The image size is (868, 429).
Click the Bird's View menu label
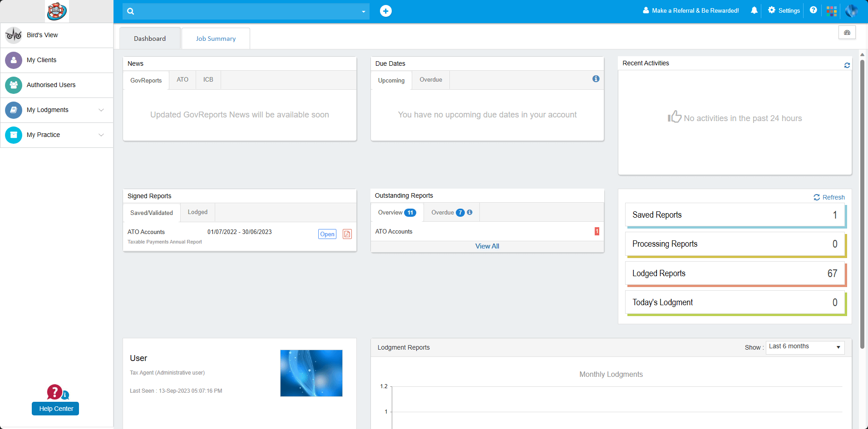click(x=42, y=35)
